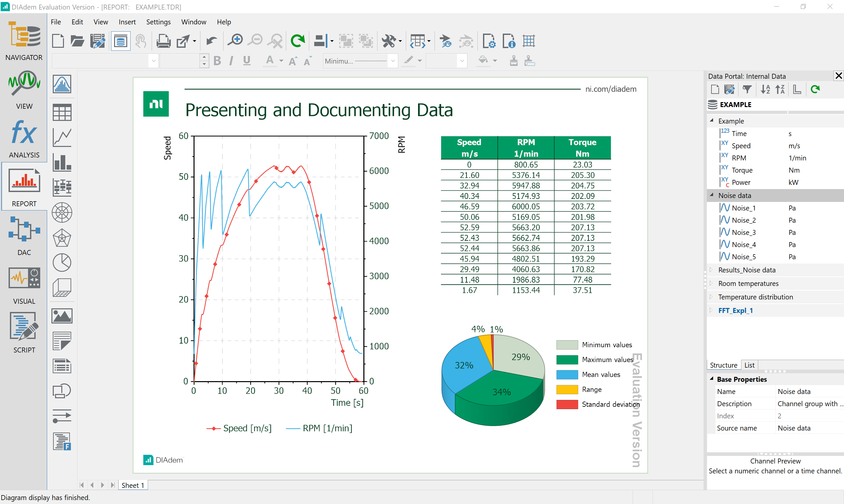Toggle bold text formatting
The height and width of the screenshot is (504, 844).
217,61
